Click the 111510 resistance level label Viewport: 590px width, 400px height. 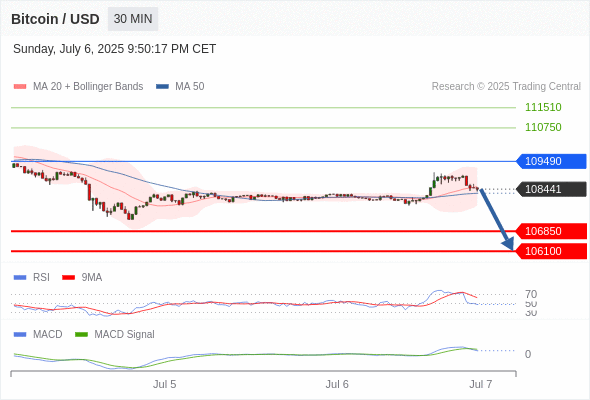click(543, 107)
